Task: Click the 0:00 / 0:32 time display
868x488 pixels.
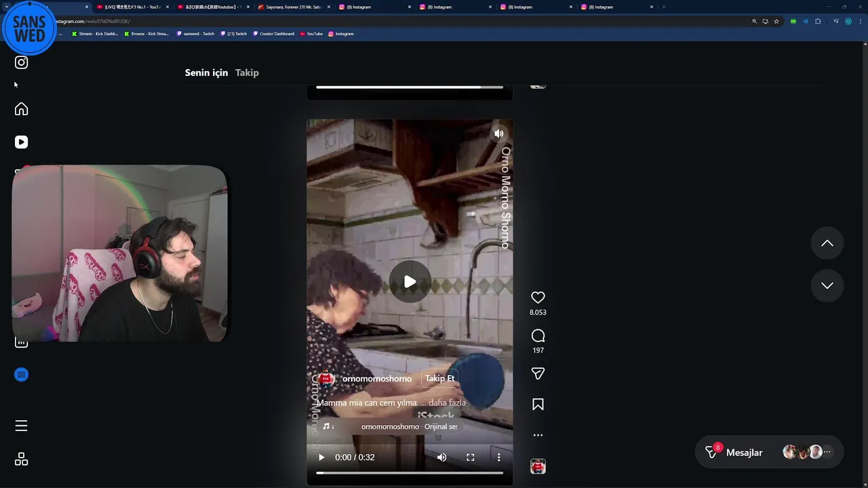Action: point(355,457)
